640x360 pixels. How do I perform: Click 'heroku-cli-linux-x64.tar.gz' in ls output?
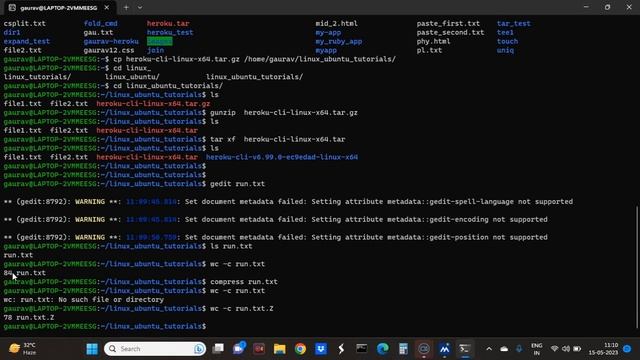pyautogui.click(x=153, y=104)
